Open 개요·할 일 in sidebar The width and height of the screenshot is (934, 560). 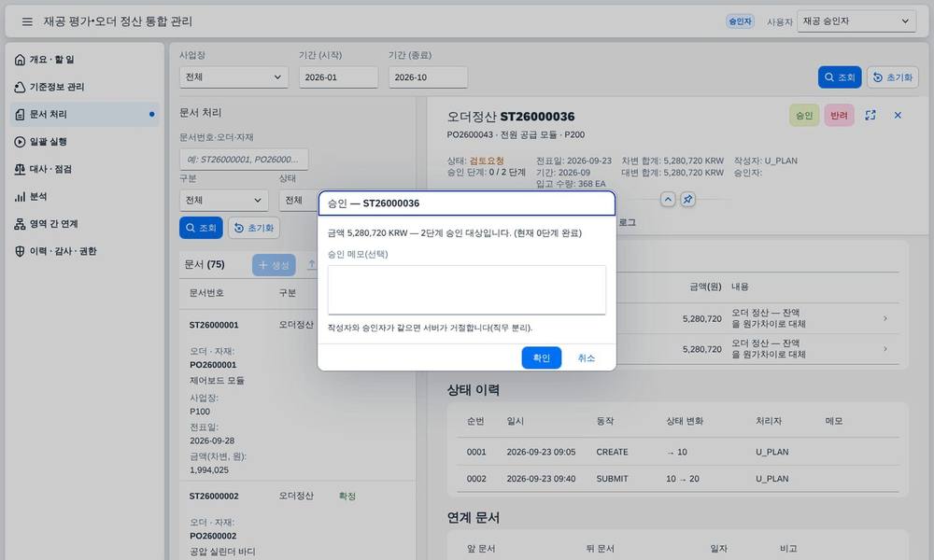point(85,60)
